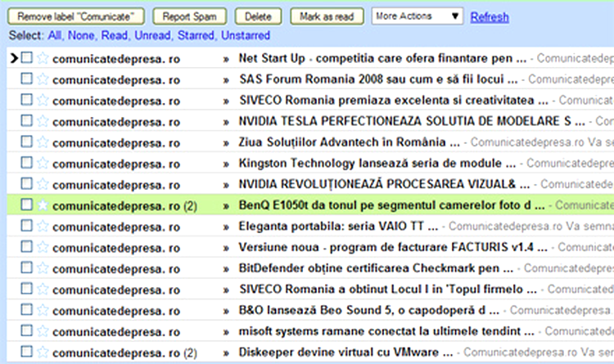614x364 pixels.
Task: Select Starred messages link
Action: 196,36
